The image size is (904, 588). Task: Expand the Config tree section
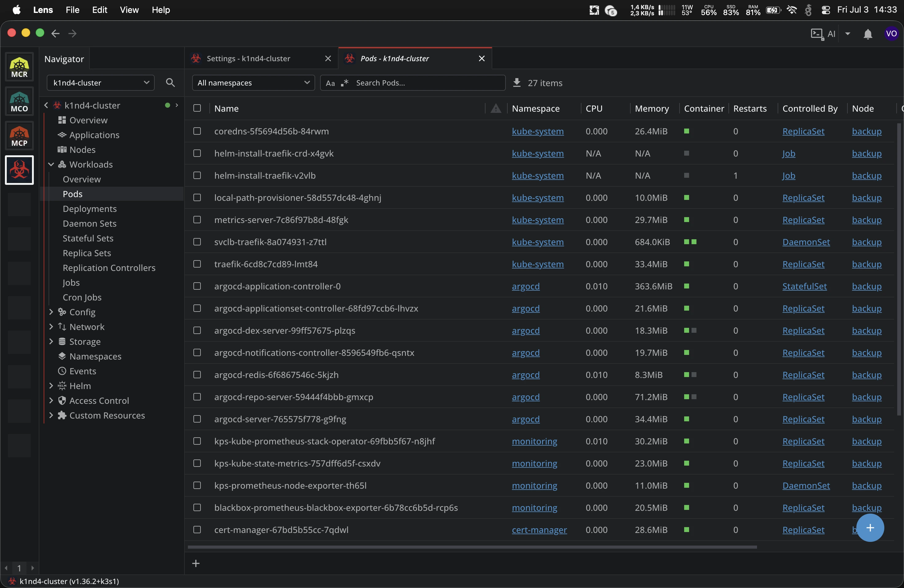51,312
